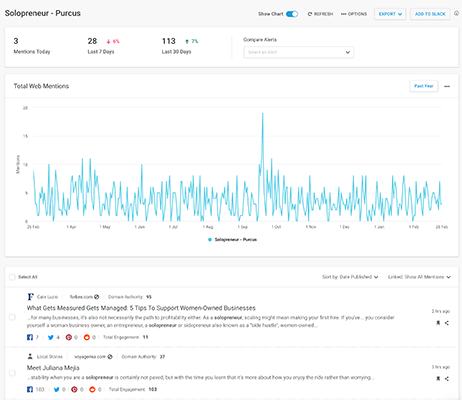Click Pinterest icon on the Forbes article
462x400 pixels.
point(69,337)
